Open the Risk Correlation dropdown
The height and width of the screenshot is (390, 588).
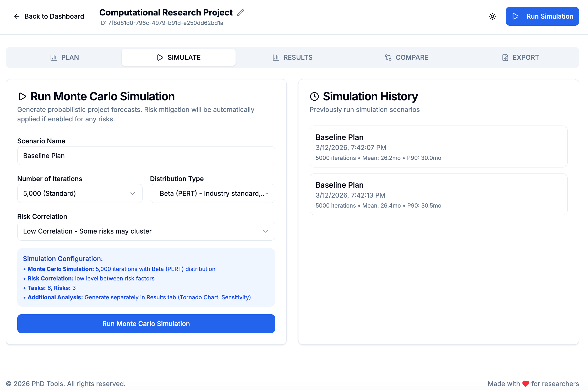pyautogui.click(x=146, y=231)
